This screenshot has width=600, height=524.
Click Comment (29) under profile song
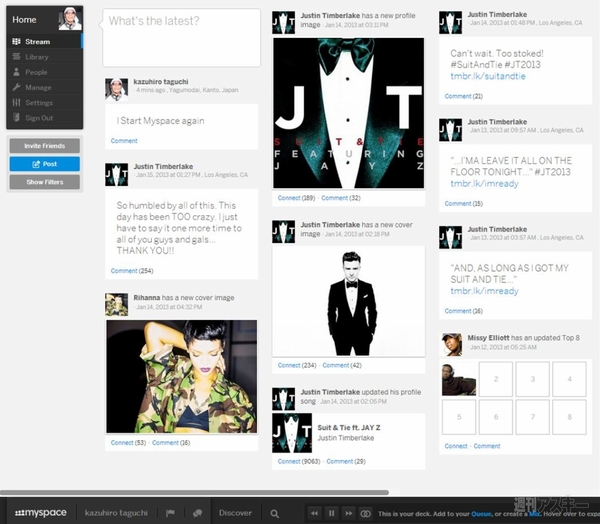pos(346,461)
